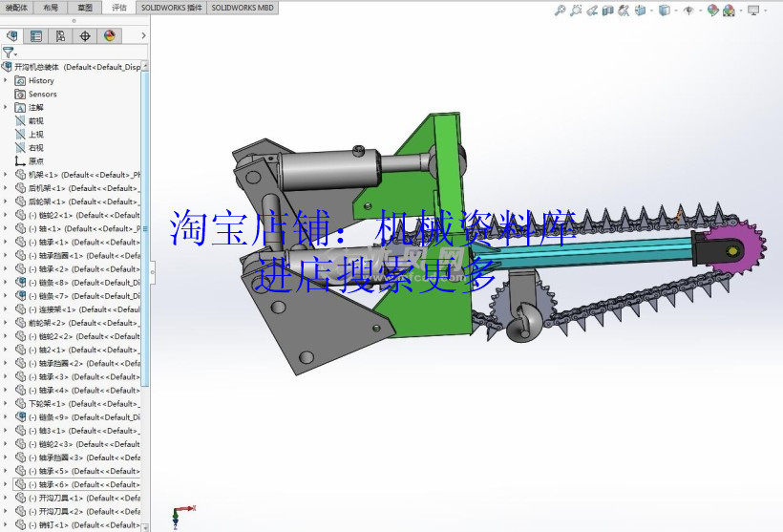This screenshot has height=532, width=783.
Task: Expand the 后机架<1> component
Action: pos(6,188)
